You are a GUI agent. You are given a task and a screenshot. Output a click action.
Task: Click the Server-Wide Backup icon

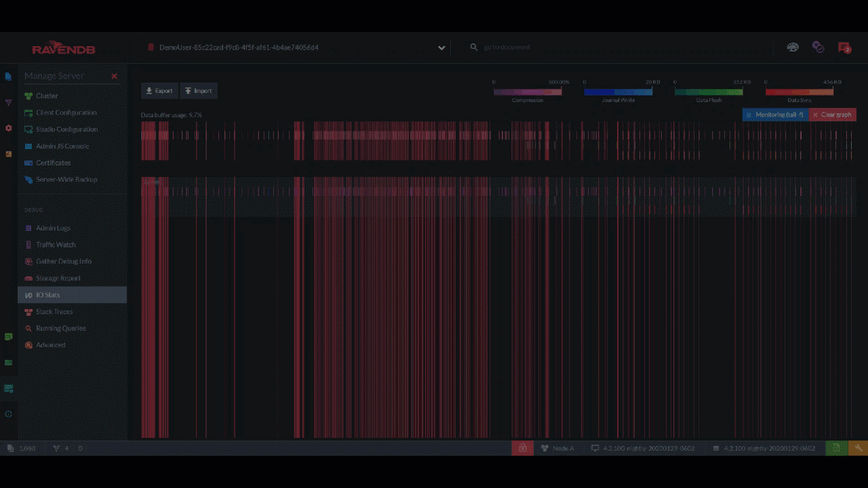[28, 180]
